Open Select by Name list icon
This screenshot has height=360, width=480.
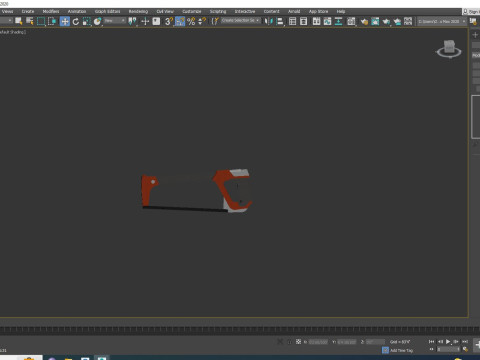30,22
